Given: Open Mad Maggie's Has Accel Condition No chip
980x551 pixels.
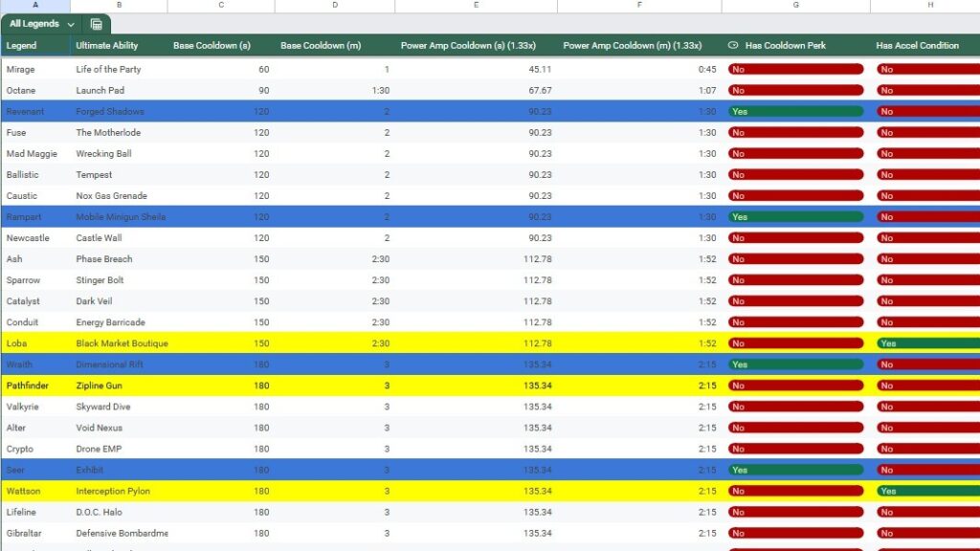Looking at the screenshot, I should coord(928,154).
